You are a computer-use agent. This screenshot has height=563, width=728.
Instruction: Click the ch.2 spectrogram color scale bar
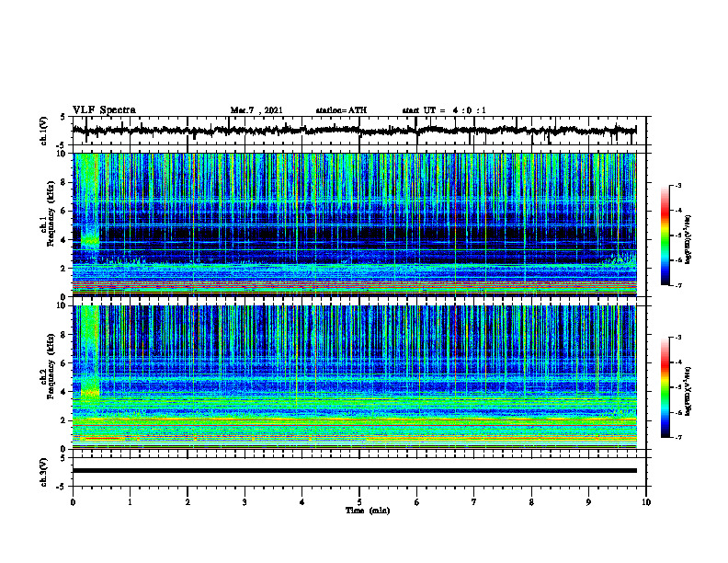665,387
